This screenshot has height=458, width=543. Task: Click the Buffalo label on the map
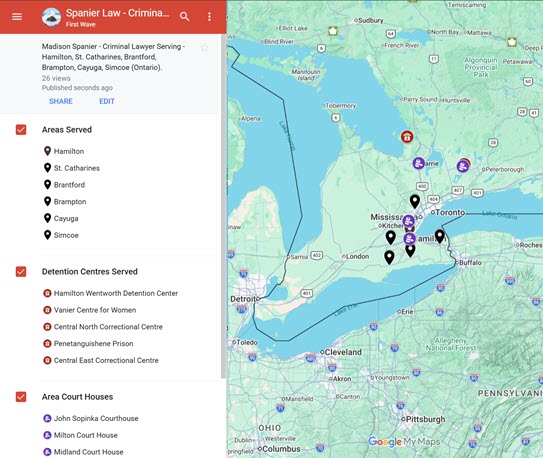[470, 262]
